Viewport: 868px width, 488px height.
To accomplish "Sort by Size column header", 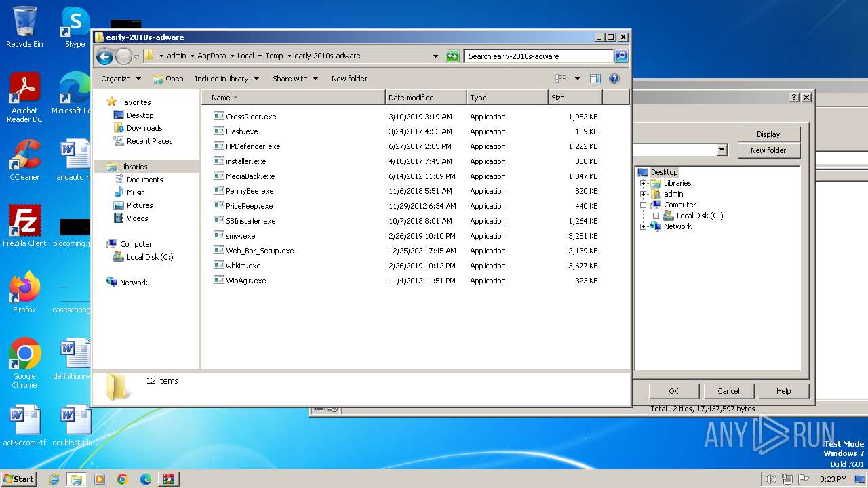I will (575, 98).
